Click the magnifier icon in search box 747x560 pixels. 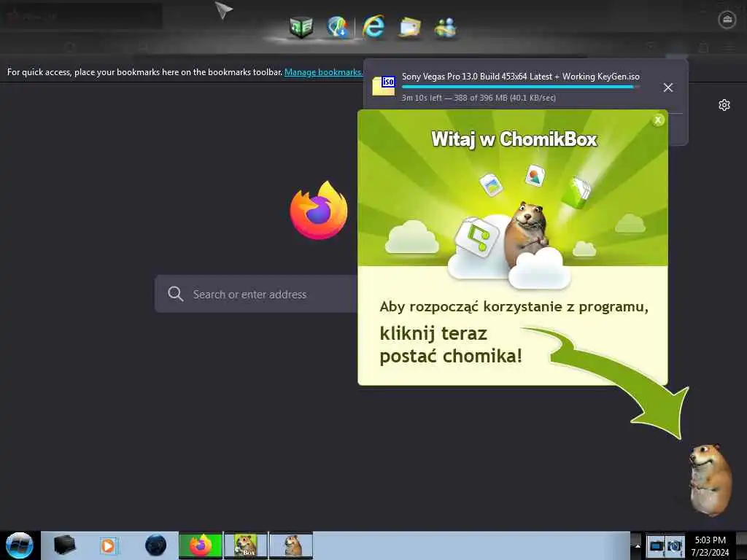(x=175, y=294)
